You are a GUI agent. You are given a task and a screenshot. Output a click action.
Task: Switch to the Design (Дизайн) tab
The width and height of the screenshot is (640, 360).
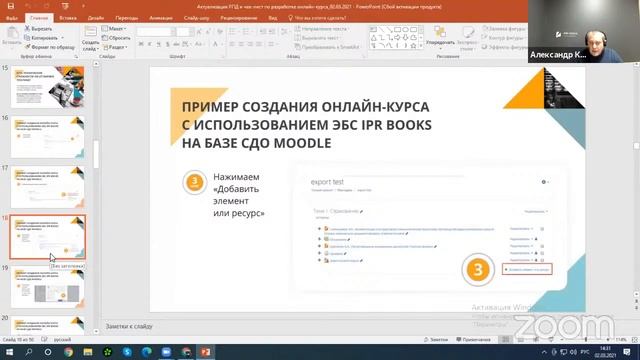96,18
